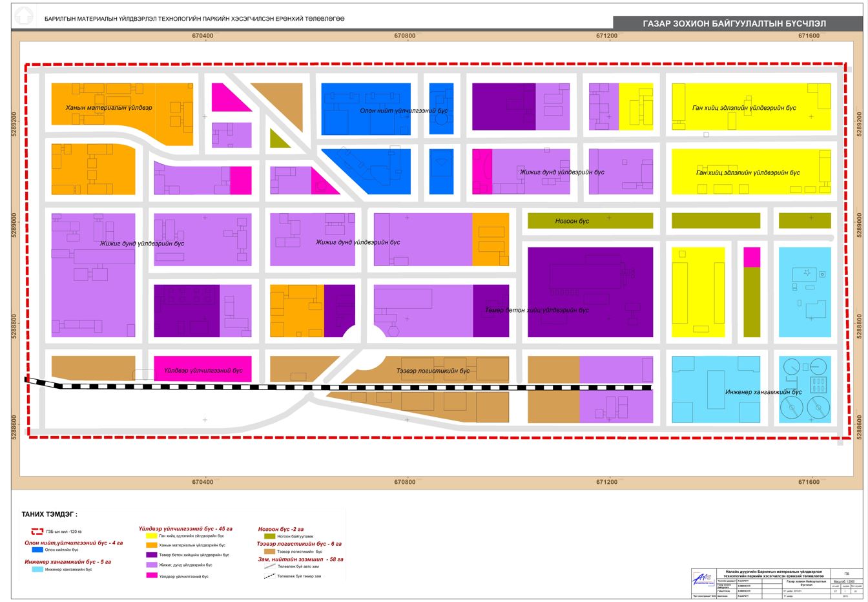Viewport: 868px width, 602px height.
Task: Click the 'ТАНИХ ТЭМДЭГ' legend heading
Action: point(49,515)
